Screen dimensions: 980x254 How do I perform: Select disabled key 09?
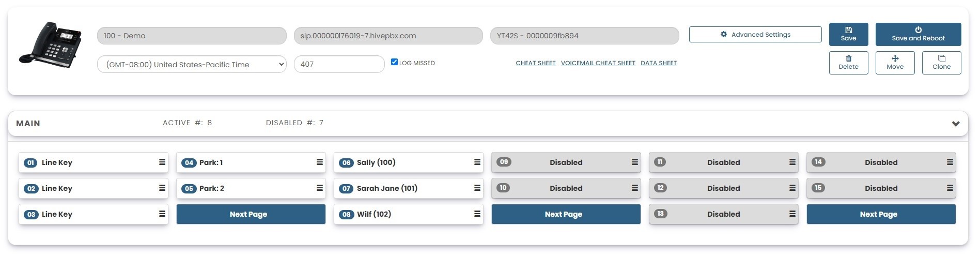(x=566, y=162)
